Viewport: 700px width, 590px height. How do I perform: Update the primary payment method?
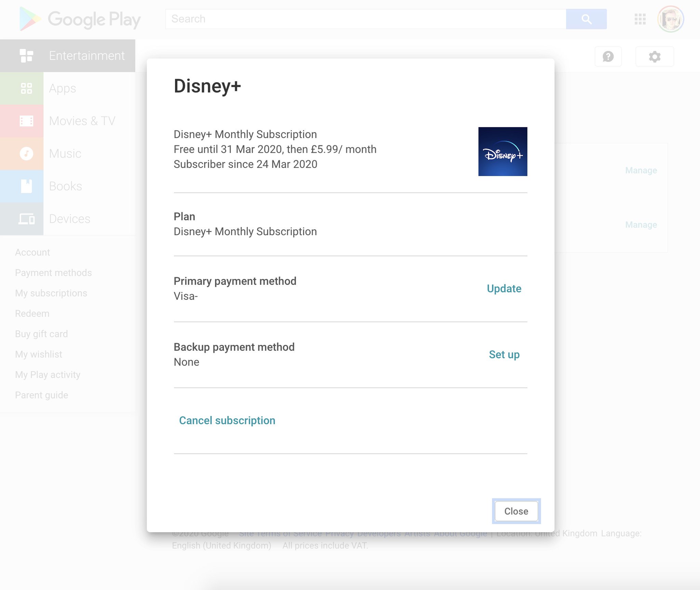click(504, 289)
